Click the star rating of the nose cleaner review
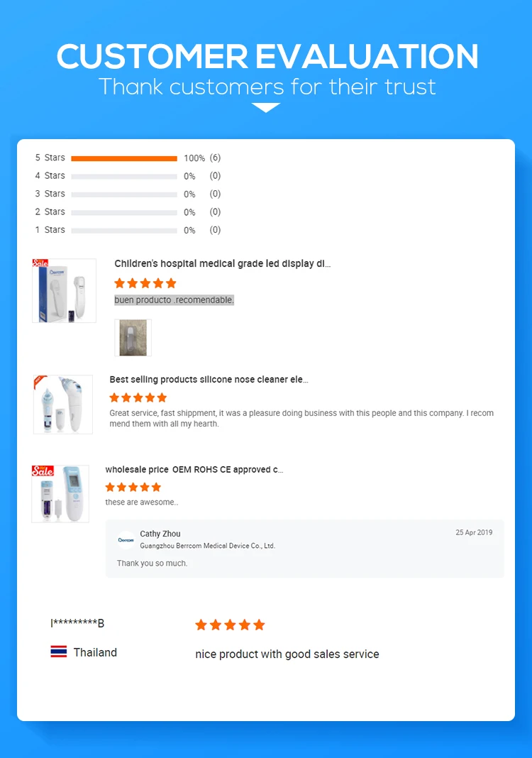The height and width of the screenshot is (758, 532). (138, 397)
